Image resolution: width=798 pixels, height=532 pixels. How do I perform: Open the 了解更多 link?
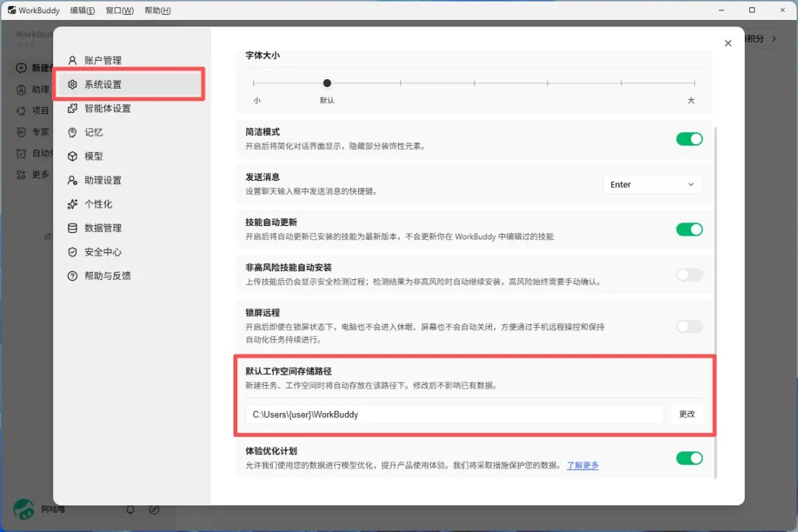click(583, 465)
